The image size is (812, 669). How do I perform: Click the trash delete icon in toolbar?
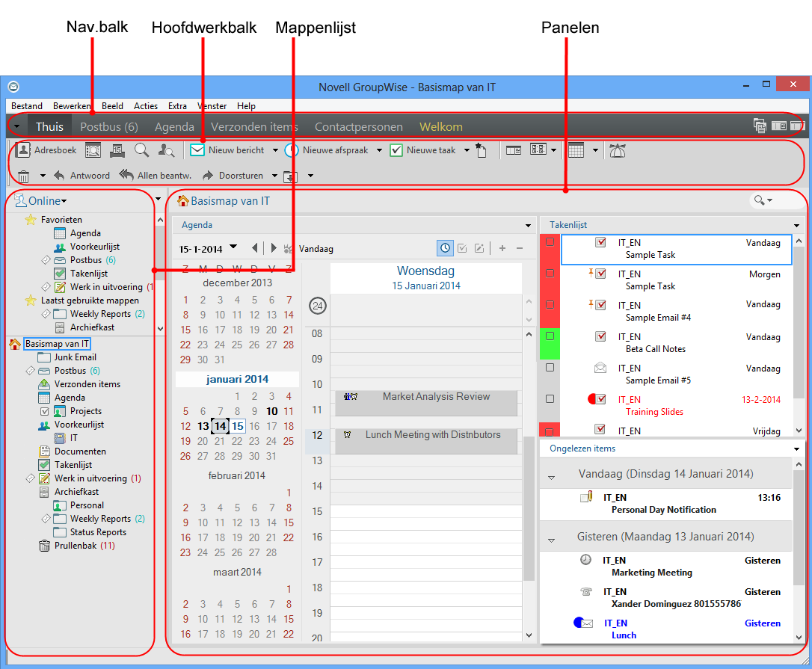coord(23,176)
